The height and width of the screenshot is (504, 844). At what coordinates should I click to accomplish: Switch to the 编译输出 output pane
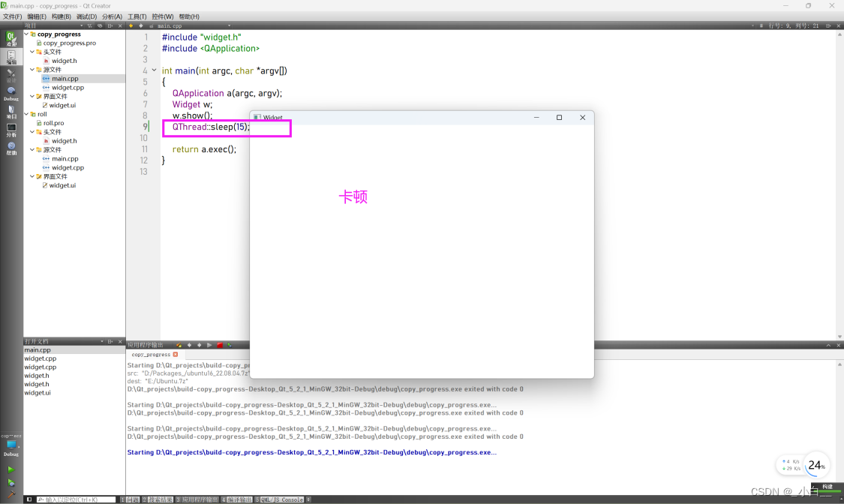point(236,499)
